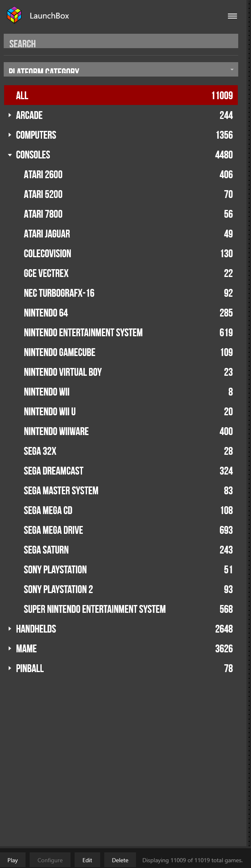The width and height of the screenshot is (251, 868).
Task: Expand the MAME category arrow
Action: pos(9,649)
